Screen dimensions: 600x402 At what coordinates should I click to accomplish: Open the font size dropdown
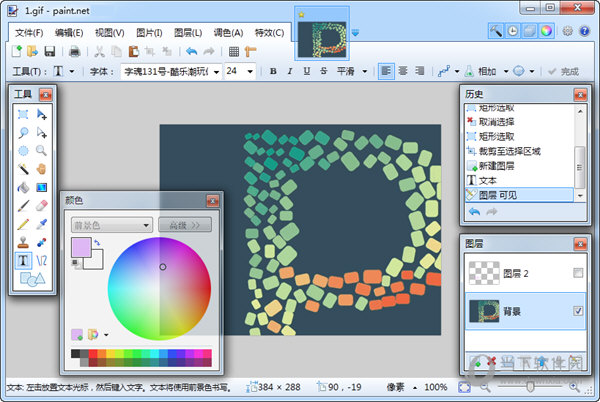[248, 72]
